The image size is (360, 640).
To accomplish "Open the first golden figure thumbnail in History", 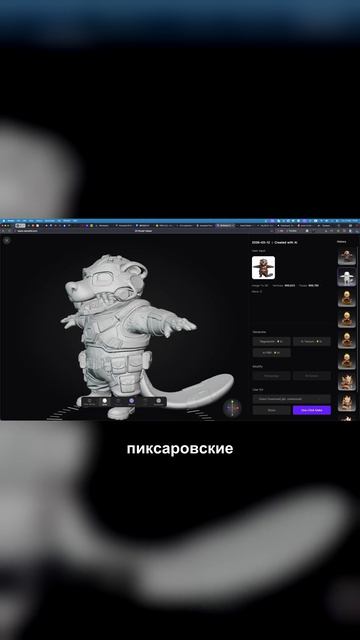I will point(347,298).
